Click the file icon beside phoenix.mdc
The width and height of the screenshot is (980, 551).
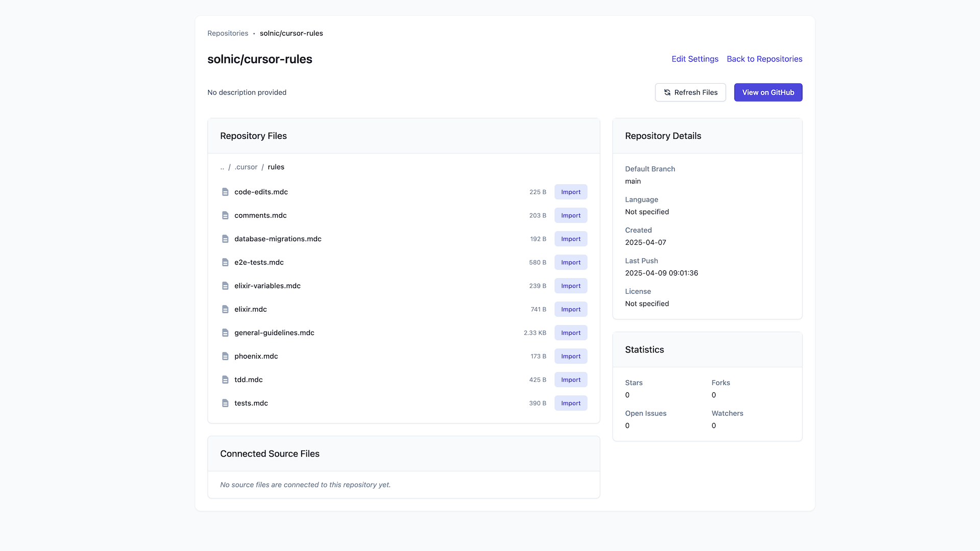tap(226, 356)
